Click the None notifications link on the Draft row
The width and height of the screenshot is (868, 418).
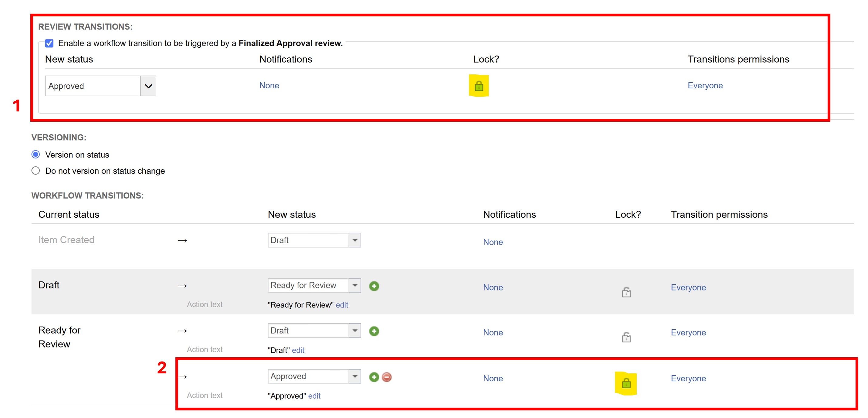click(493, 287)
